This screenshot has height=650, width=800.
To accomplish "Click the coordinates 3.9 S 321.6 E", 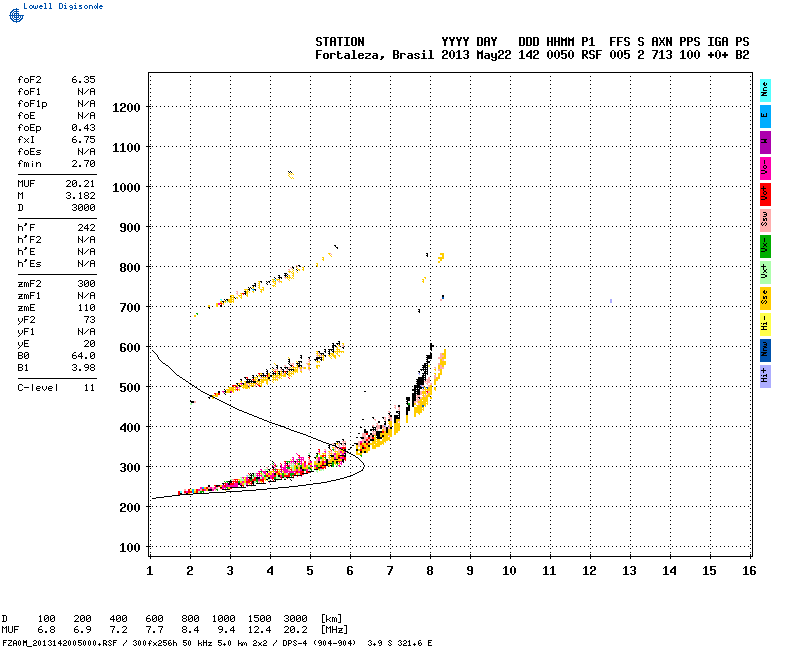I will tap(399, 643).
